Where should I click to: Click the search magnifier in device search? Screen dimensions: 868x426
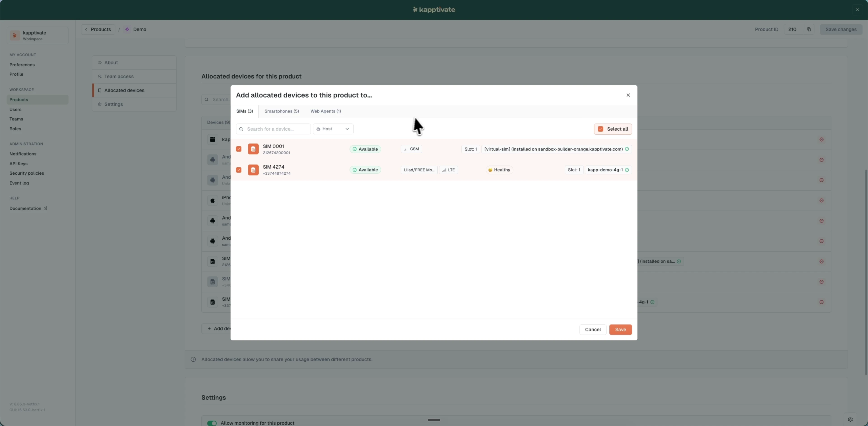241,129
